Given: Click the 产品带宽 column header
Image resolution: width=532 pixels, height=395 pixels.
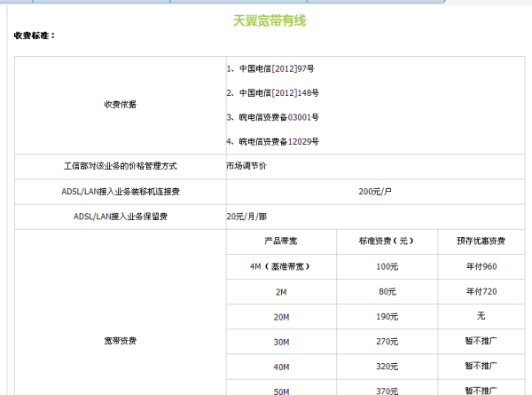Looking at the screenshot, I should (x=281, y=241).
